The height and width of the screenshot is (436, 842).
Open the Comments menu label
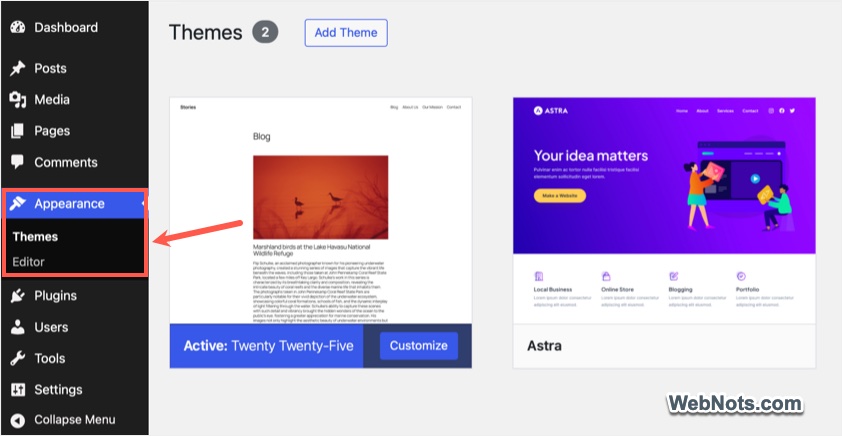[66, 162]
